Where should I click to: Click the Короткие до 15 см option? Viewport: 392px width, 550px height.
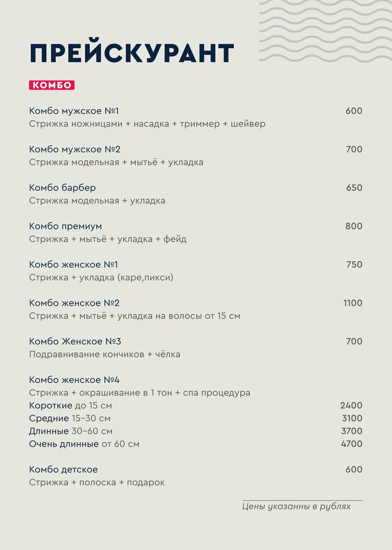click(x=70, y=406)
